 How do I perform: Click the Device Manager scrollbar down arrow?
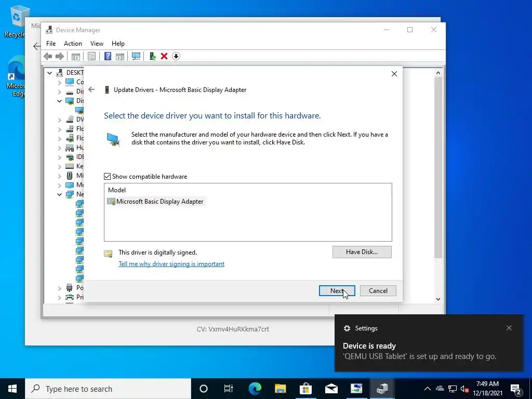(438, 299)
